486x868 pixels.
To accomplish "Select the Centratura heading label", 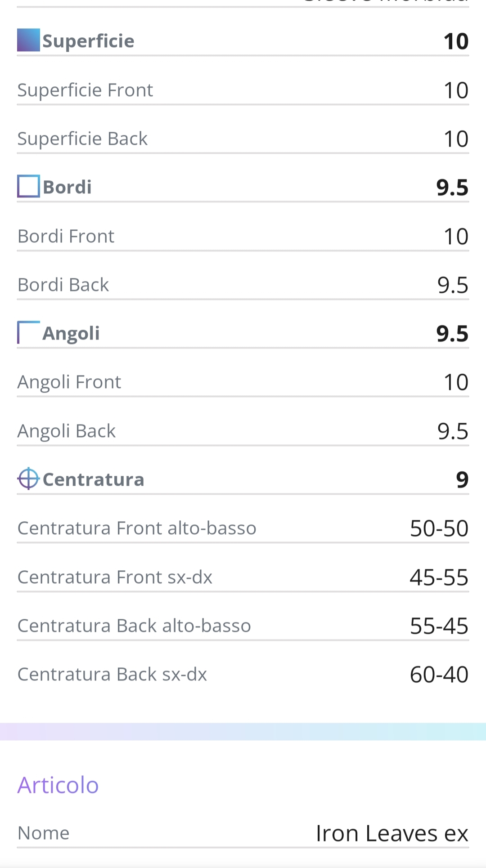I will tap(94, 479).
